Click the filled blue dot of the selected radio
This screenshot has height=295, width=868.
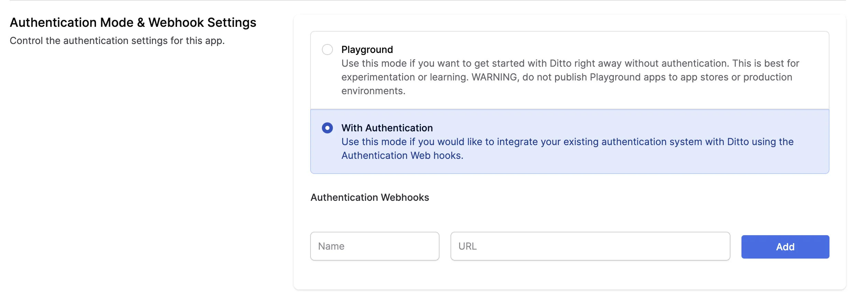(327, 128)
